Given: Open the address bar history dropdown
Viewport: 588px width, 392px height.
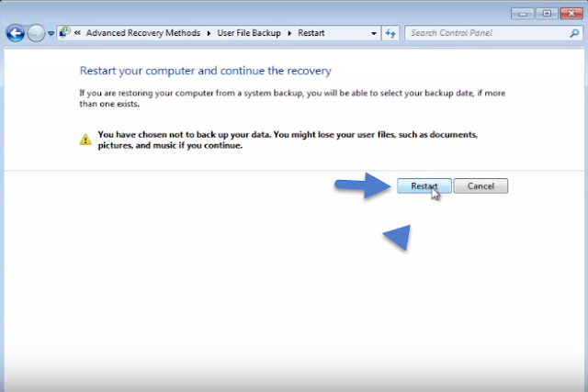Looking at the screenshot, I should click(374, 33).
